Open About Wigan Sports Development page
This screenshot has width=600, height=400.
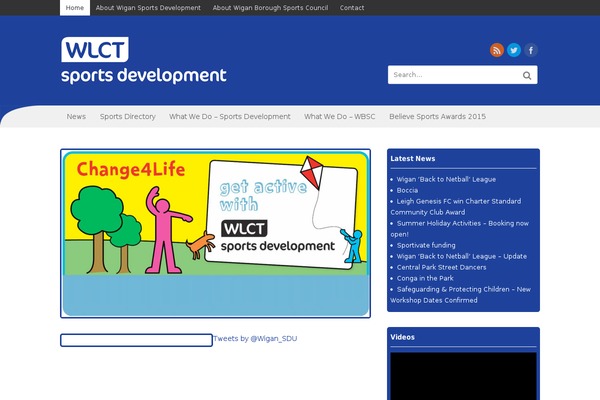[148, 7]
